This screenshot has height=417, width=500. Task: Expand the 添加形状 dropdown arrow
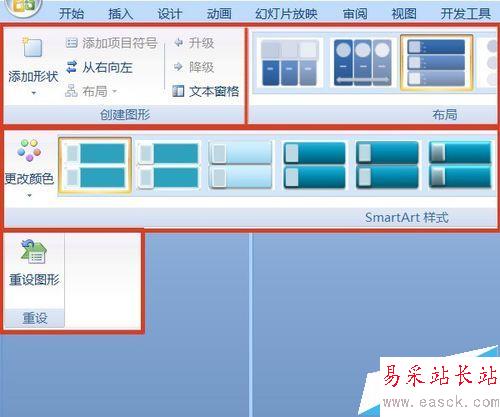click(34, 93)
